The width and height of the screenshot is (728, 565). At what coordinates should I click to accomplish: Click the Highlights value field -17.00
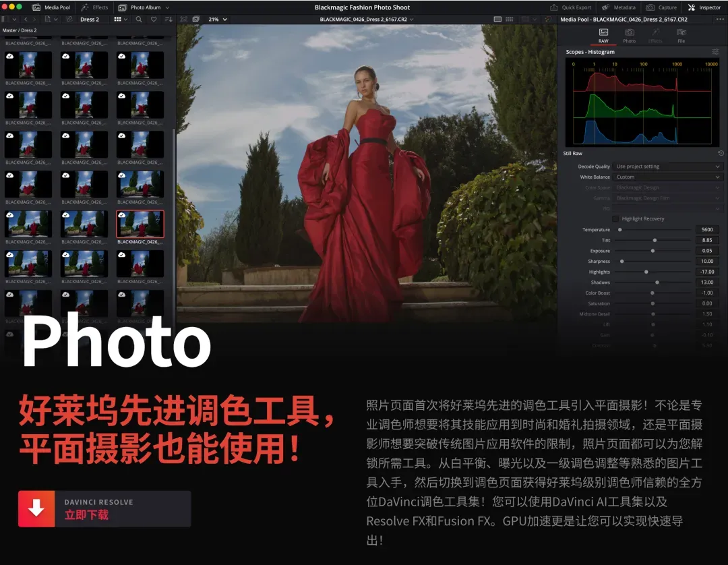[706, 272]
